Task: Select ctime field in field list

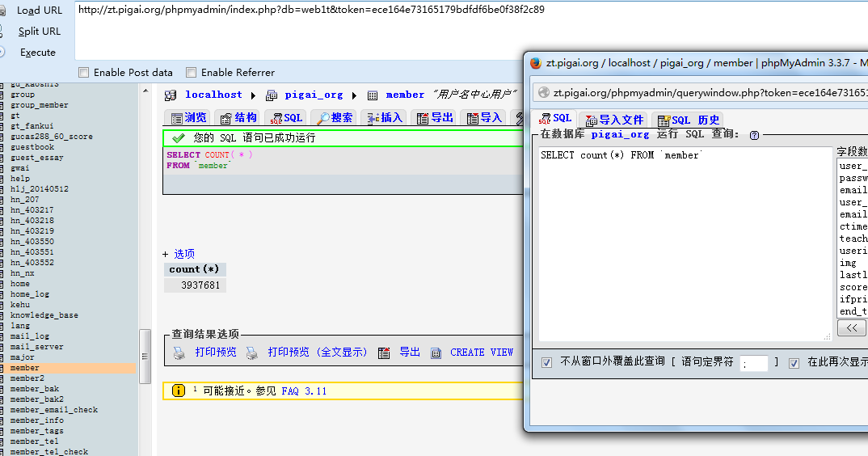Action: (x=853, y=226)
